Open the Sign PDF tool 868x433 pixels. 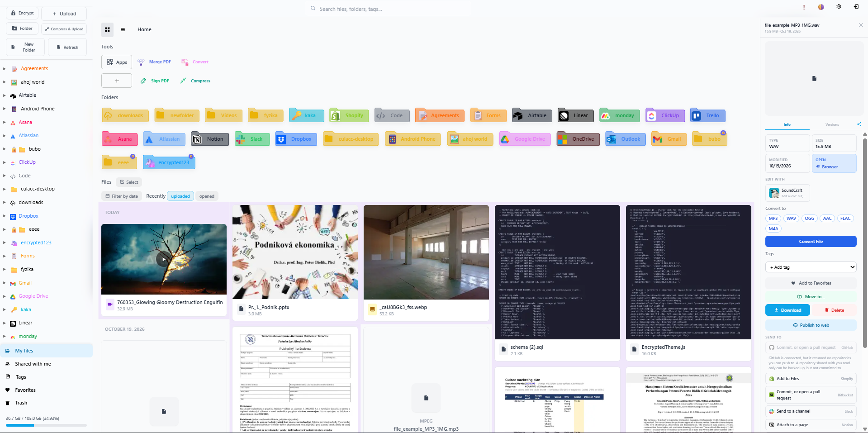pyautogui.click(x=155, y=81)
